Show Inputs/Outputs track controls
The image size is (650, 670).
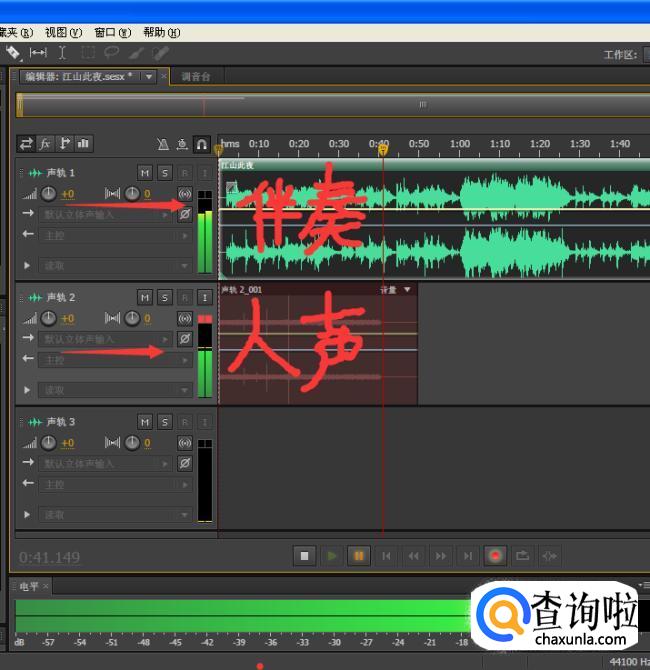pyautogui.click(x=26, y=143)
